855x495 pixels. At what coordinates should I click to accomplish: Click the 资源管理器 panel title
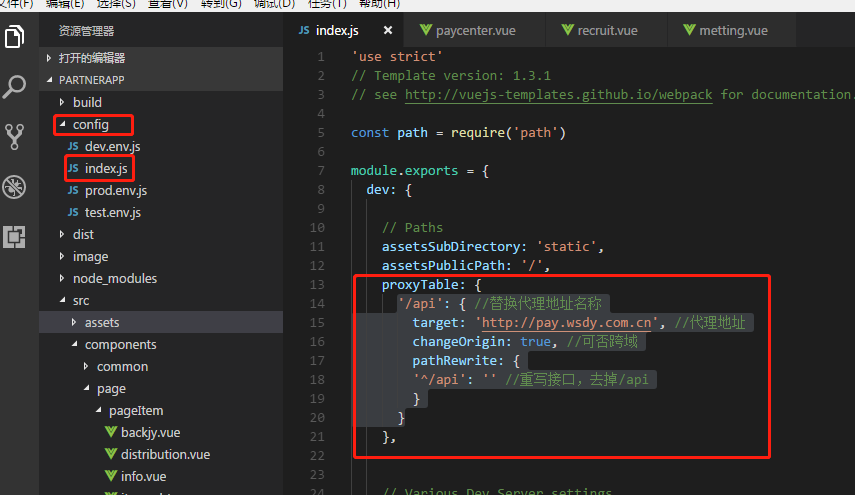click(x=87, y=31)
